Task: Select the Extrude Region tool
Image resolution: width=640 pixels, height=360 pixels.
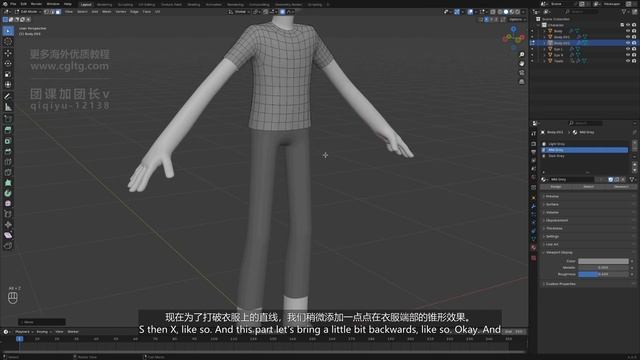Action: (x=8, y=130)
